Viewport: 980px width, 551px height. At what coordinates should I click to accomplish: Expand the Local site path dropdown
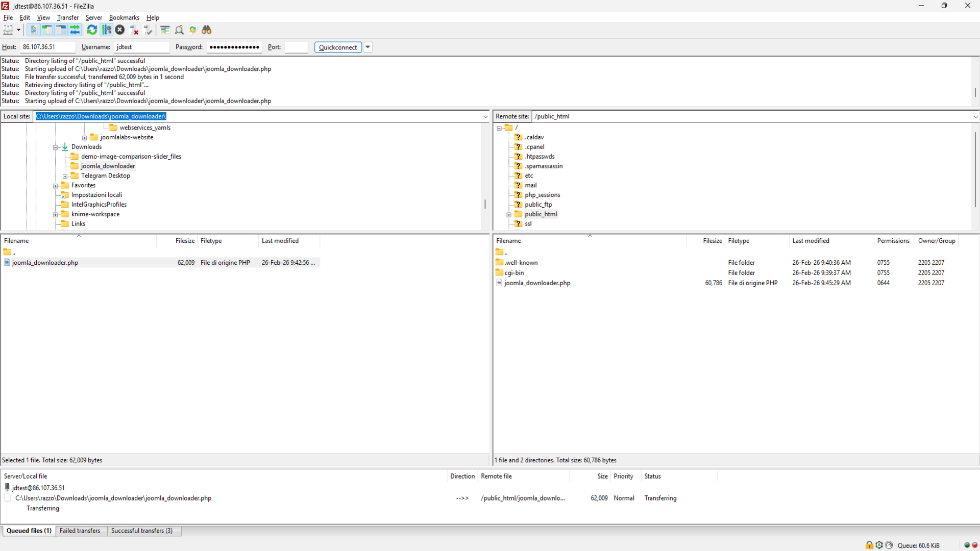click(x=485, y=117)
